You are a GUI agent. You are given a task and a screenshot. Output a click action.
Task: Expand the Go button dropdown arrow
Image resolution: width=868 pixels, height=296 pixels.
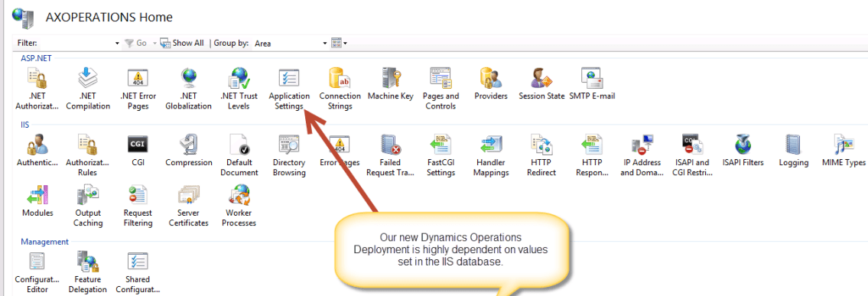(155, 43)
